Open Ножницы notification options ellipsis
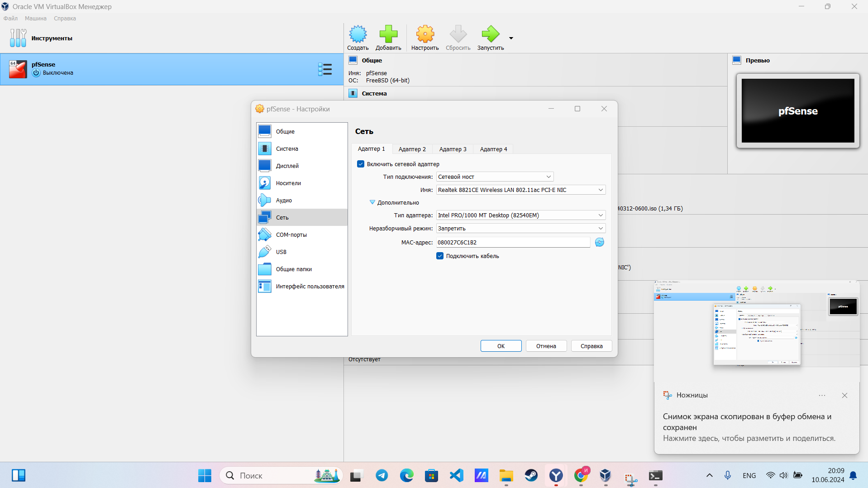This screenshot has width=868, height=488. tap(822, 395)
